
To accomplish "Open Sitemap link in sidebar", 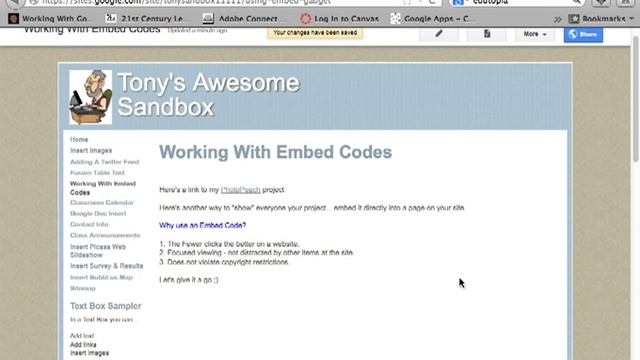I will tap(82, 289).
